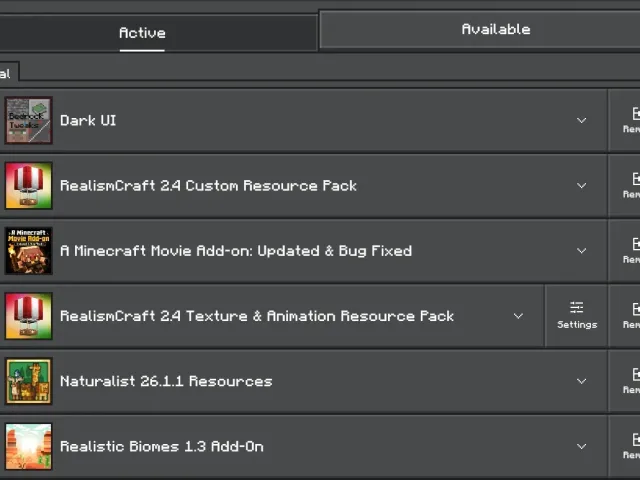Expand RealismCraft 2.4 Custom Resource Pack details
Screen dimensions: 640x480
[x=581, y=186]
